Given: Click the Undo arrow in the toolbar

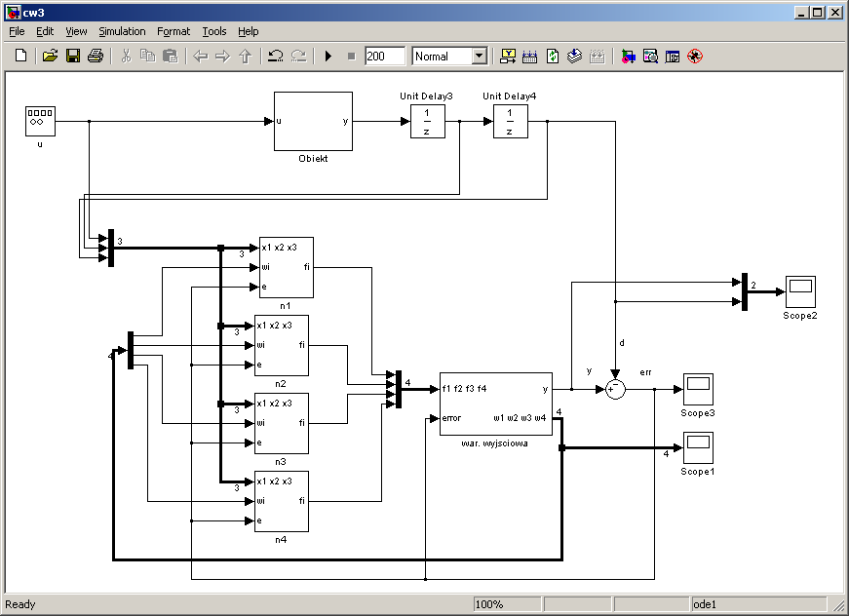Looking at the screenshot, I should [276, 57].
